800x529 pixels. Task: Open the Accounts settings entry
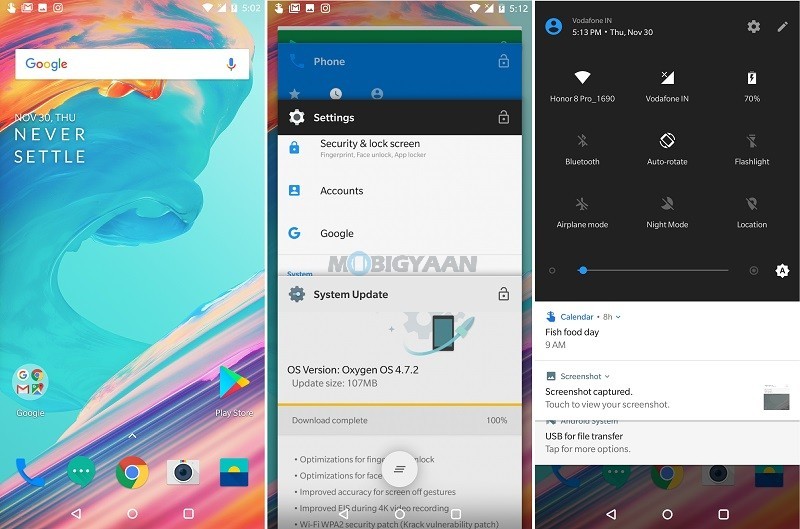[399, 190]
